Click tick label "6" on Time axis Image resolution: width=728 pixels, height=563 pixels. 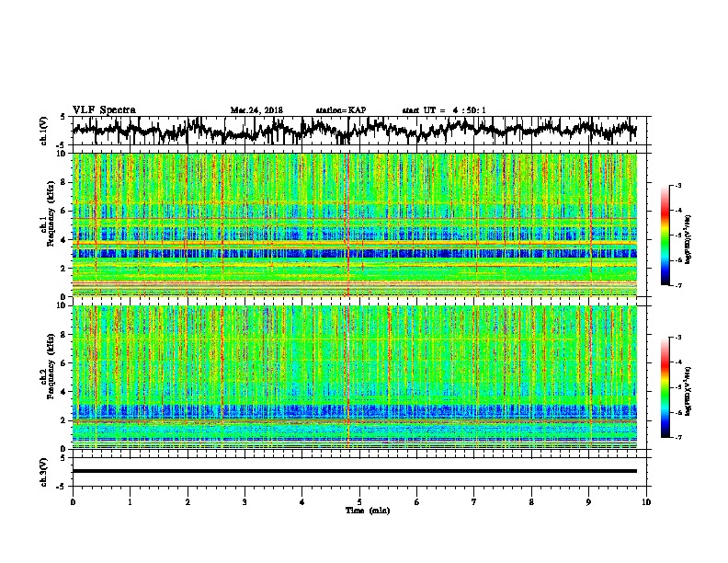pyautogui.click(x=417, y=502)
